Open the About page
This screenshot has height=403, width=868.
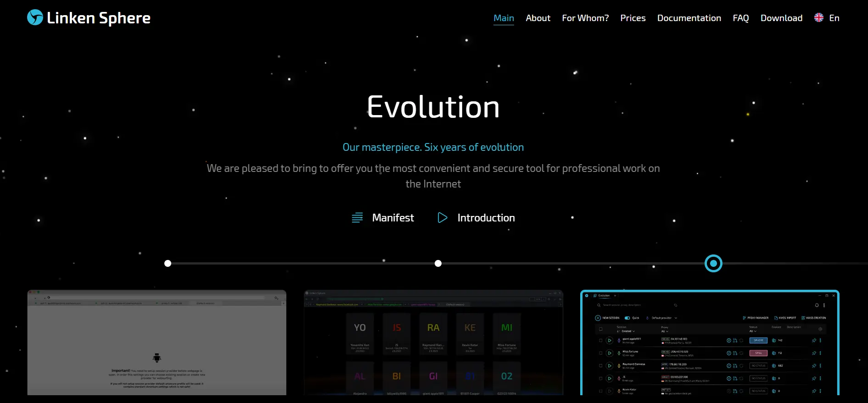pos(538,18)
